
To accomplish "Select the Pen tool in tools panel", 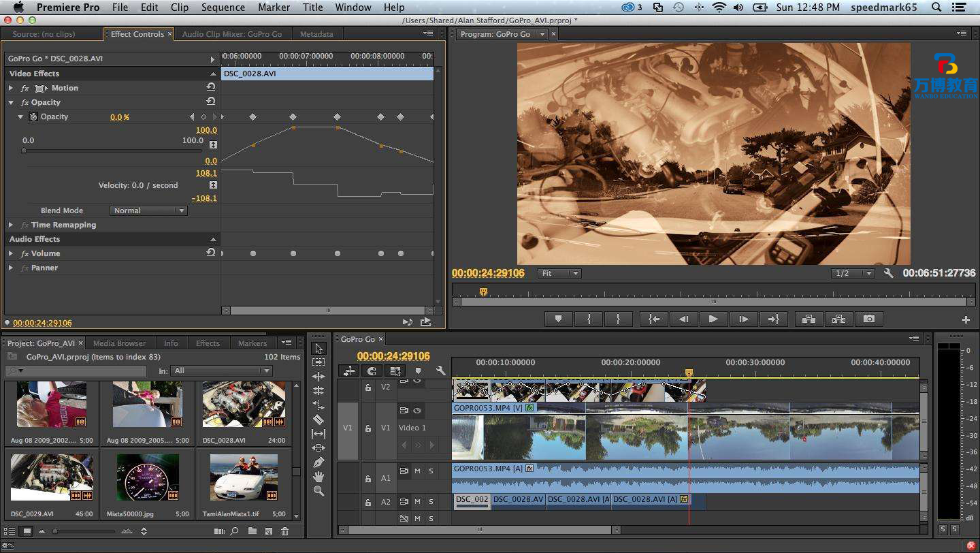I will (318, 462).
